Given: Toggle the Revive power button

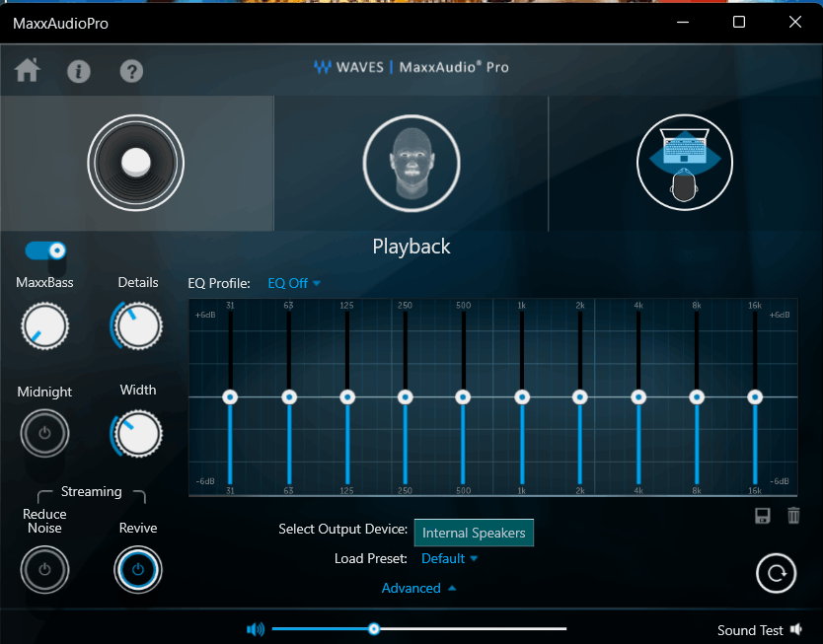Looking at the screenshot, I should tap(137, 569).
